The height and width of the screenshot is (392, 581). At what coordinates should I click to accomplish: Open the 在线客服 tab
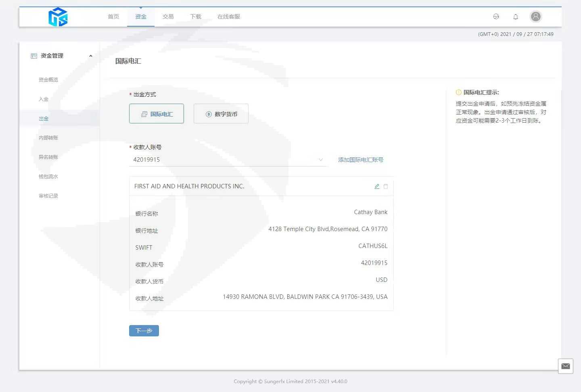pyautogui.click(x=229, y=17)
